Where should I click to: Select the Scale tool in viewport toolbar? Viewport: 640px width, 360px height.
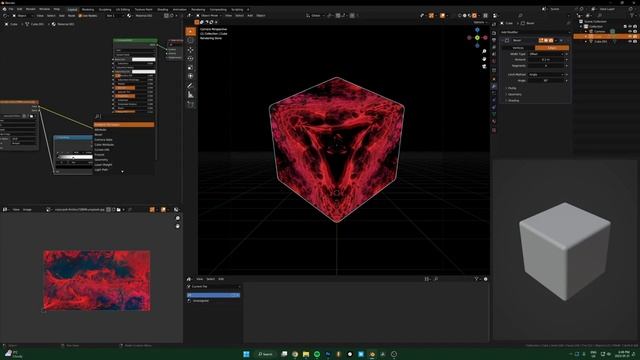click(191, 67)
